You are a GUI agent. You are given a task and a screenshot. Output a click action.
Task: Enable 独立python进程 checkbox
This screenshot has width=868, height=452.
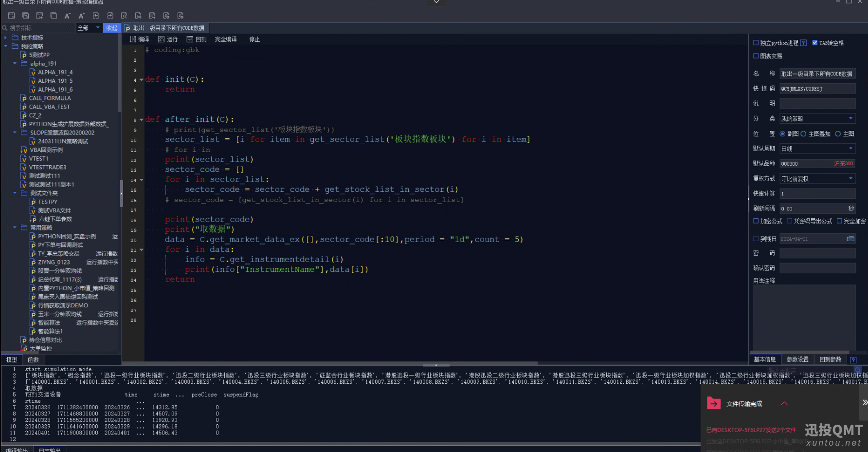(756, 43)
